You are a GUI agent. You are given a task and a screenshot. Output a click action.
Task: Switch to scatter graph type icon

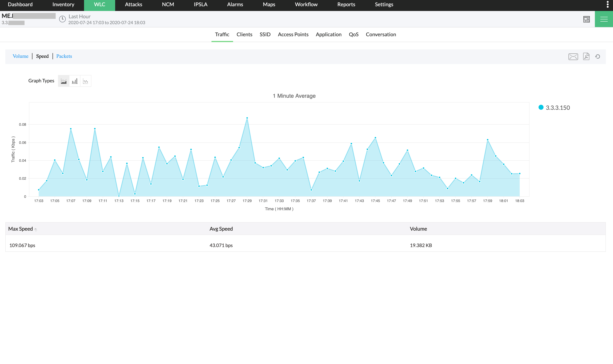tap(85, 81)
